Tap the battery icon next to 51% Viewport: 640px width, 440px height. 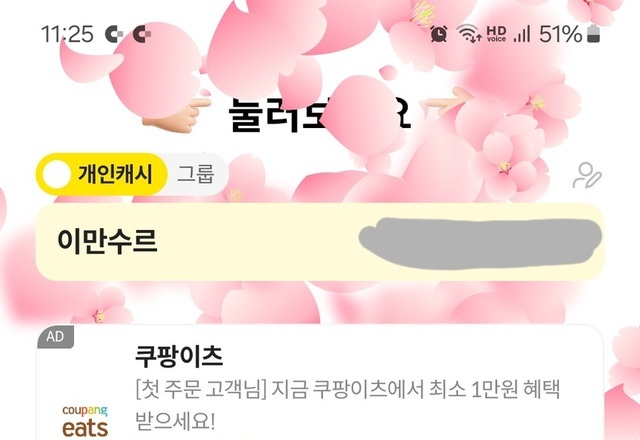coord(593,34)
